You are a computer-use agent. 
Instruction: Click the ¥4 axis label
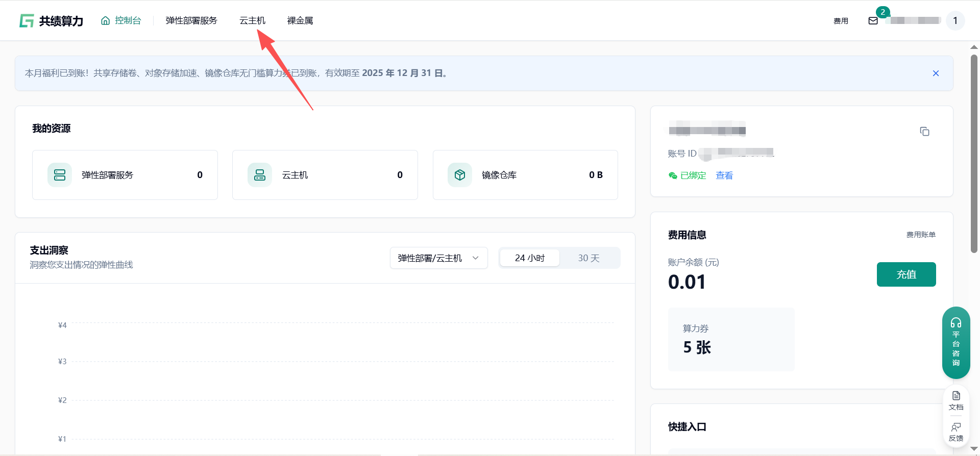[x=62, y=325]
